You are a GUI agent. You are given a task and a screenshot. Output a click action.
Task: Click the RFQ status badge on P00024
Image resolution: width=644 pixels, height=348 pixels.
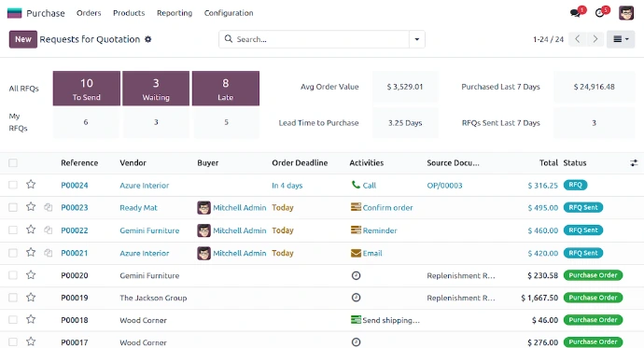coord(576,185)
